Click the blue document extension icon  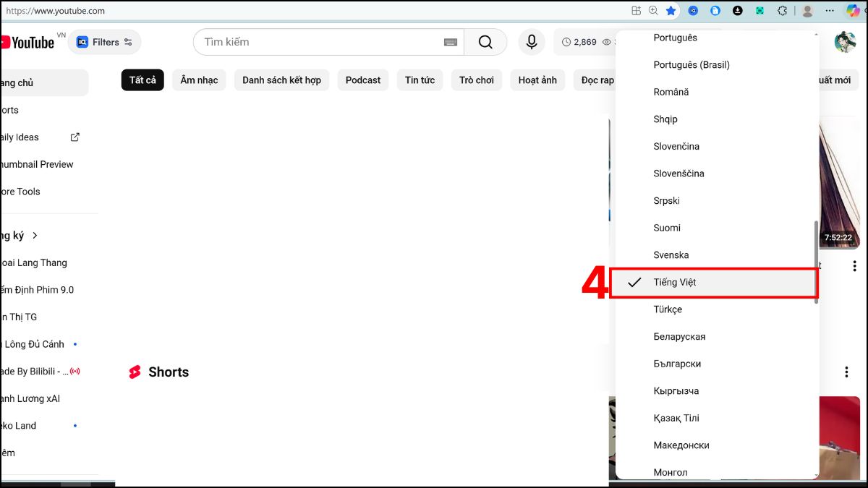pos(715,11)
